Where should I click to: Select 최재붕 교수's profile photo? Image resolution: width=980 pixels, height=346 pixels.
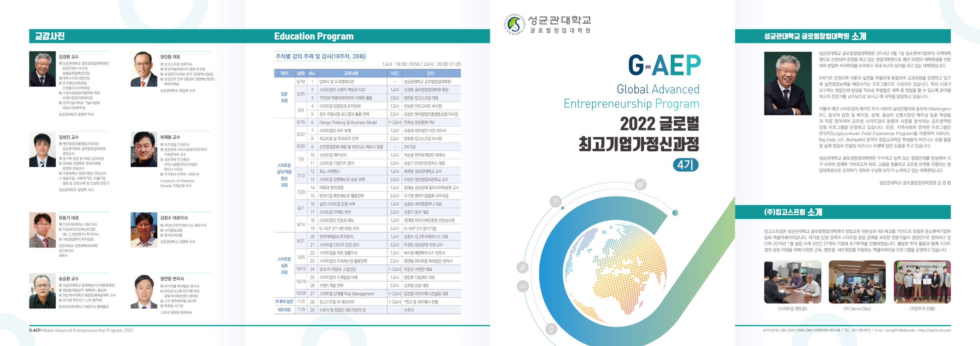pos(144,149)
